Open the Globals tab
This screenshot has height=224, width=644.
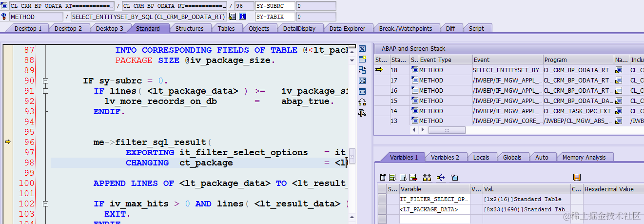click(x=512, y=157)
